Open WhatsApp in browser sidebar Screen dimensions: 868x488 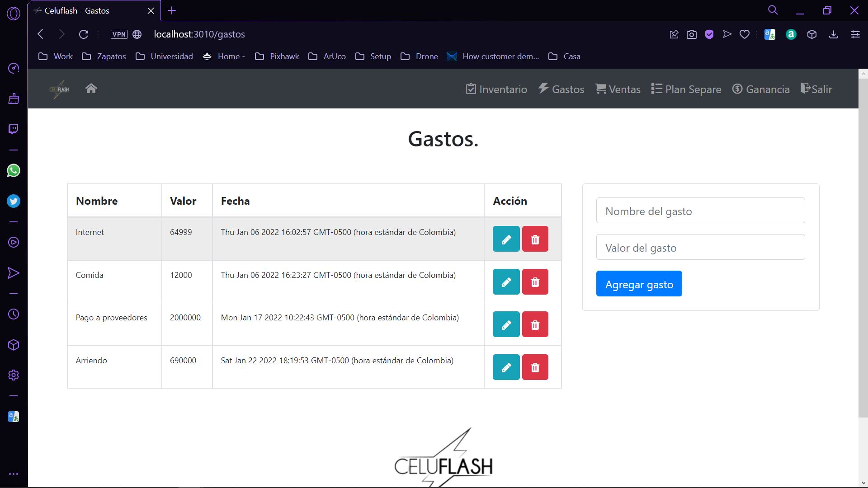click(14, 171)
